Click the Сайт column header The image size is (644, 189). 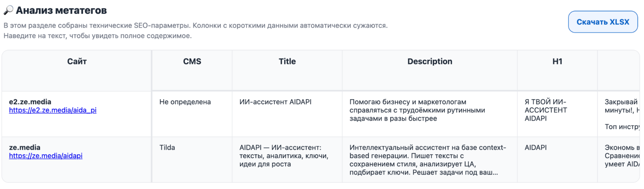click(x=77, y=61)
